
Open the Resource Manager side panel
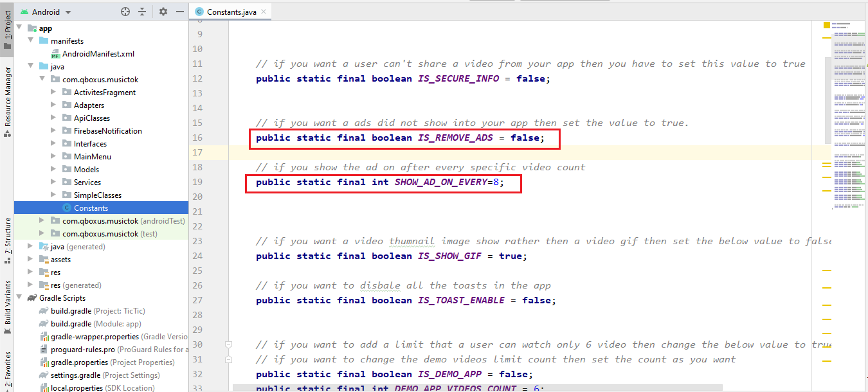(7, 102)
